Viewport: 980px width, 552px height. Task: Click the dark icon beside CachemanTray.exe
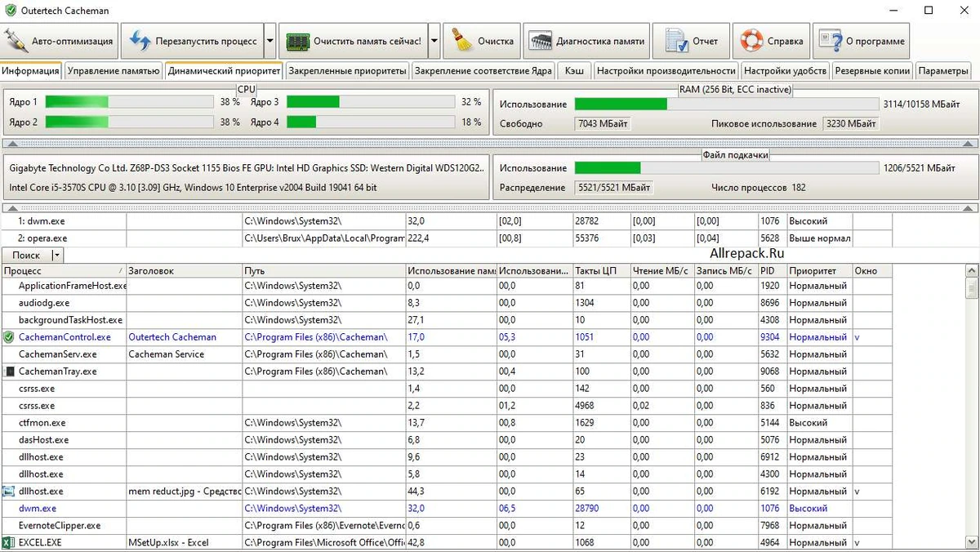[x=9, y=372]
